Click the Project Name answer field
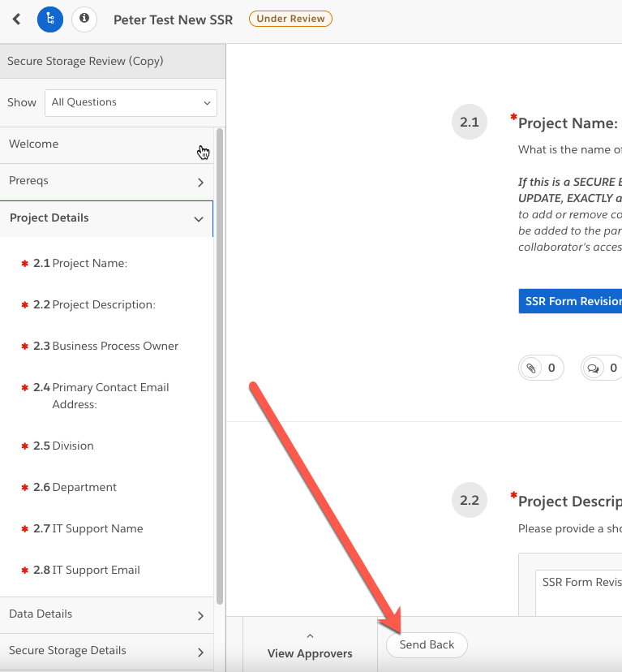Screen dimensions: 622x672 [x=570, y=301]
